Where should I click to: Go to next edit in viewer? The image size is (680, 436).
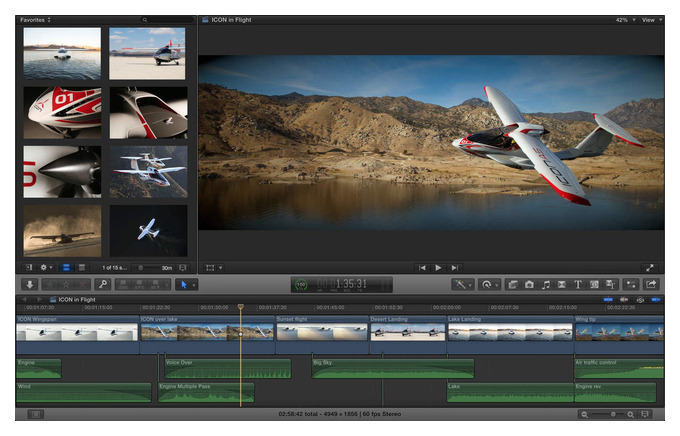coord(454,268)
